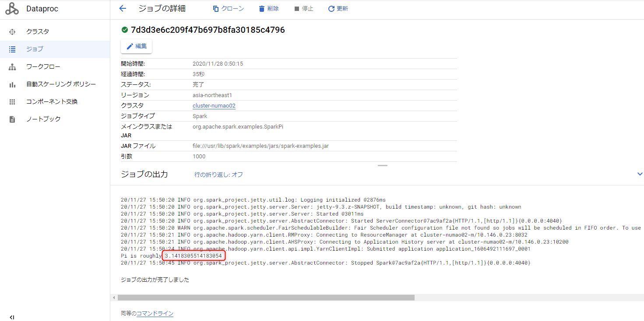Click the horizontal scrollbar thumb
The image size is (644, 321).
pyautogui.click(x=266, y=297)
